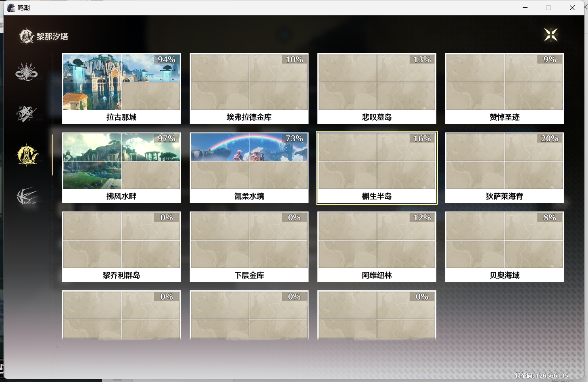Screen dimensions: 588x382
Task: Select the 拂风水畔 area card
Action: tap(121, 168)
